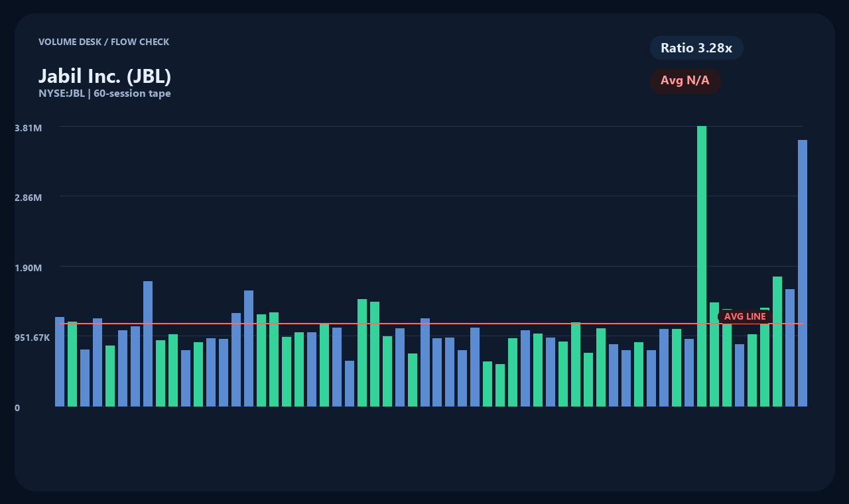Click the 2.86M axis label

coord(29,198)
